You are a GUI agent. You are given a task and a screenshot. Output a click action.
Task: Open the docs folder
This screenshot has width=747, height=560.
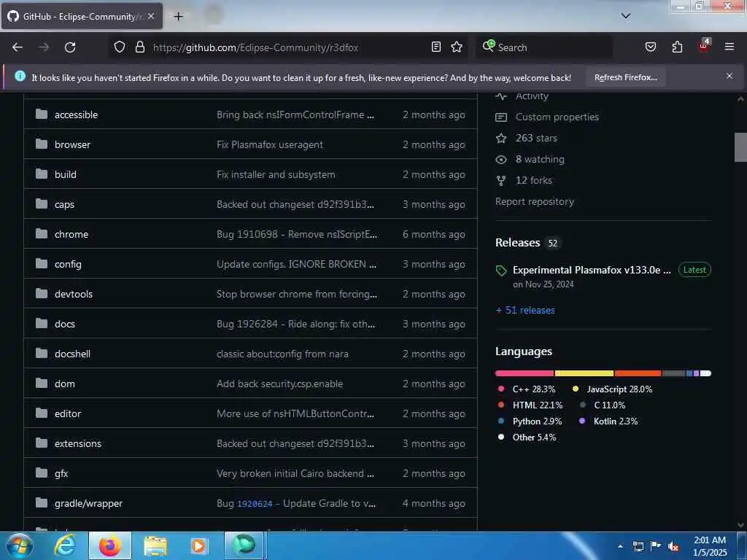[65, 324]
